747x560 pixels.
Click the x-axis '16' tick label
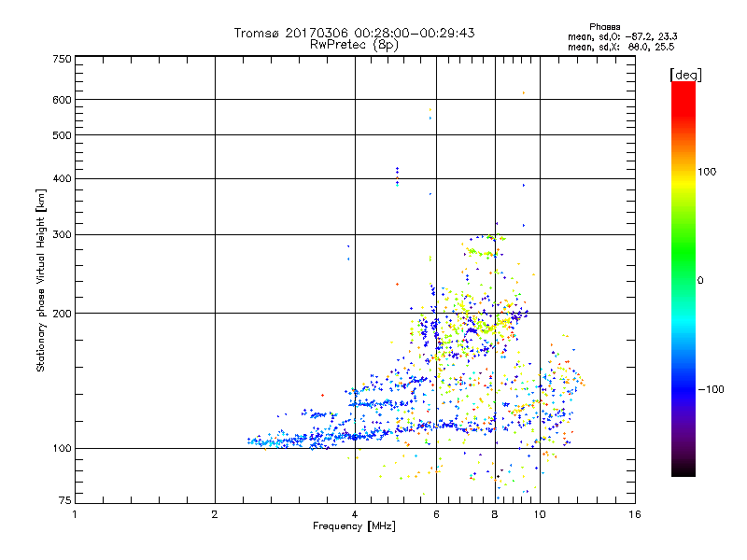(635, 514)
